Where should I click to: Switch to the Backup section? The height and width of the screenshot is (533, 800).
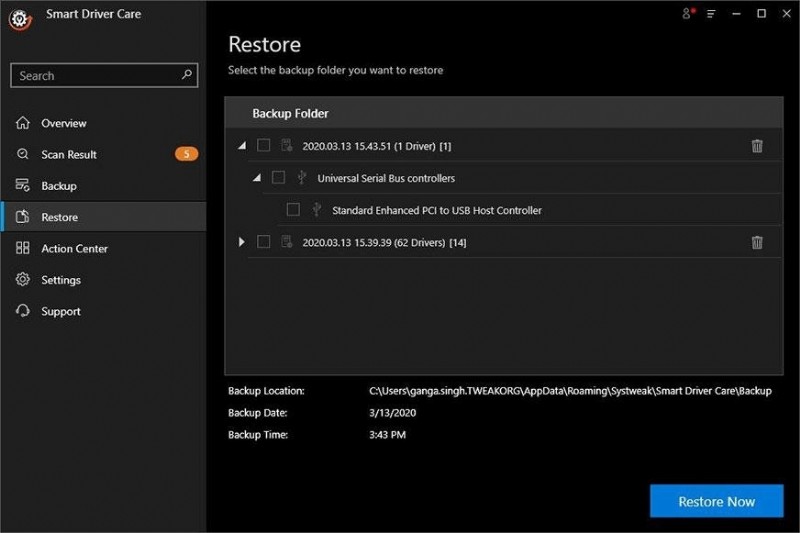pyautogui.click(x=104, y=186)
